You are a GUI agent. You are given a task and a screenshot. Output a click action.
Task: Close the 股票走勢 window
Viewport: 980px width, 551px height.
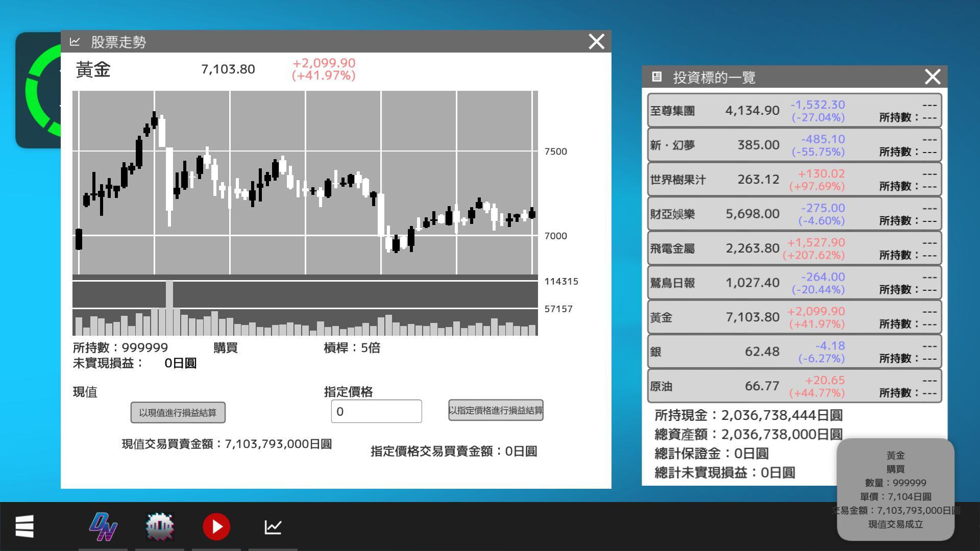596,42
